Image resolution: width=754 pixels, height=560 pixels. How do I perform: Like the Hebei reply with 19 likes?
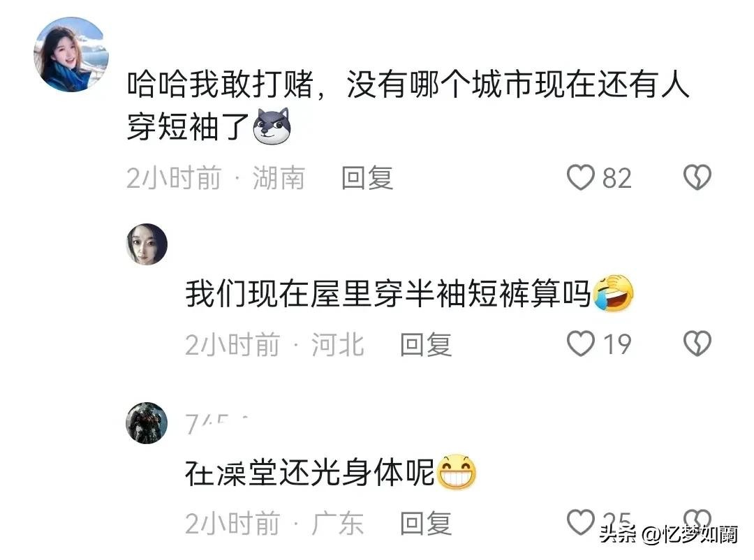coord(580,344)
